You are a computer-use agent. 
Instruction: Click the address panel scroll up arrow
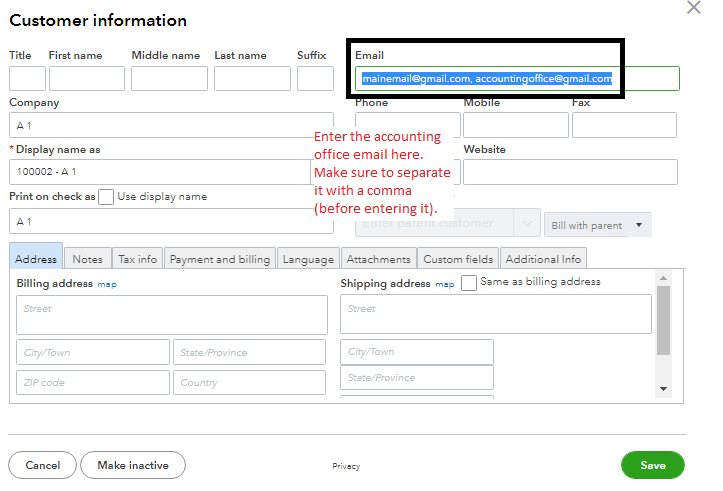tap(664, 278)
